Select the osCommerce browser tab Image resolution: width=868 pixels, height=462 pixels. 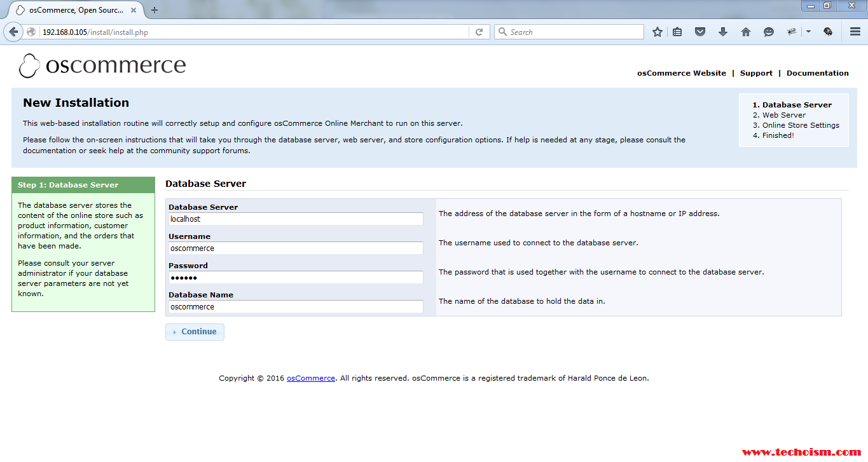pyautogui.click(x=76, y=10)
